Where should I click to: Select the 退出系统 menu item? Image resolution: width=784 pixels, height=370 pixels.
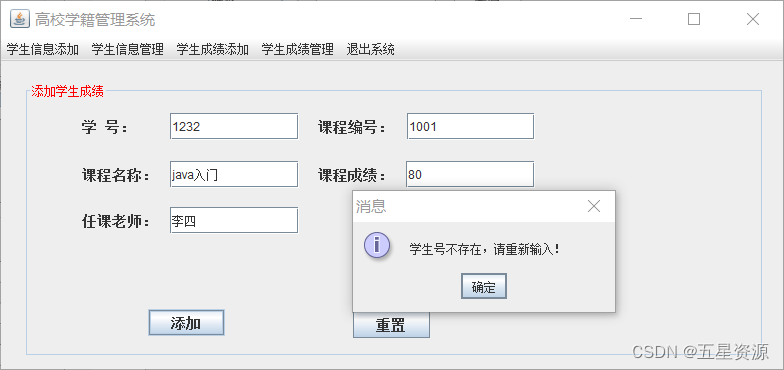coord(370,50)
